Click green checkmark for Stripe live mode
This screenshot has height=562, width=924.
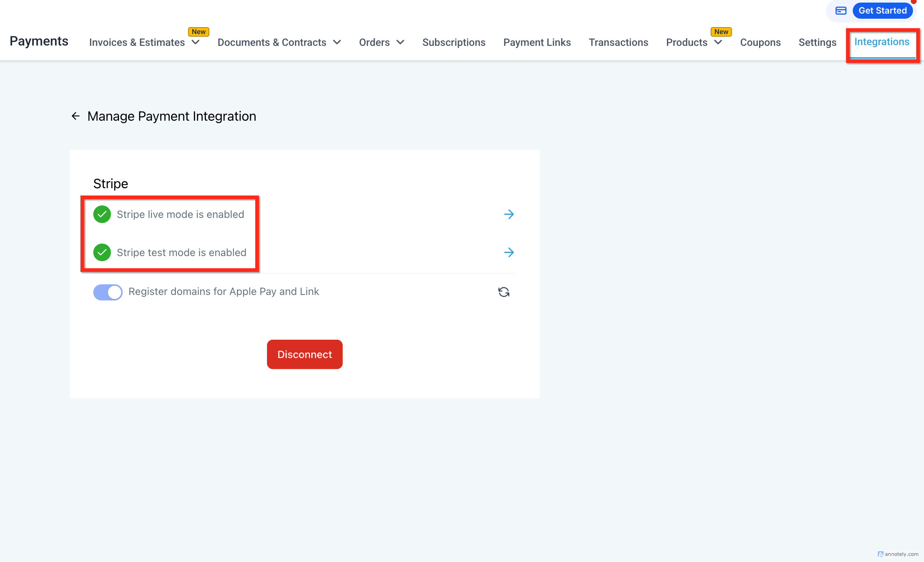click(x=102, y=214)
